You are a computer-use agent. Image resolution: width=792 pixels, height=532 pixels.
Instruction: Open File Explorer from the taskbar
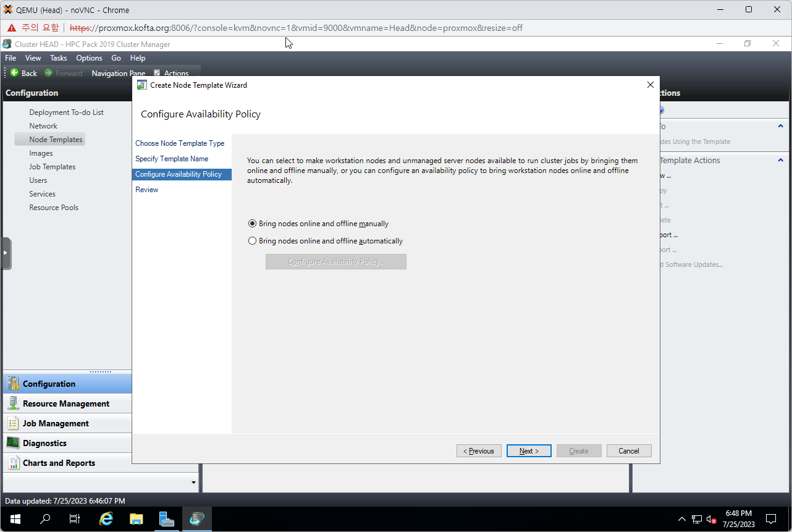pos(136,519)
